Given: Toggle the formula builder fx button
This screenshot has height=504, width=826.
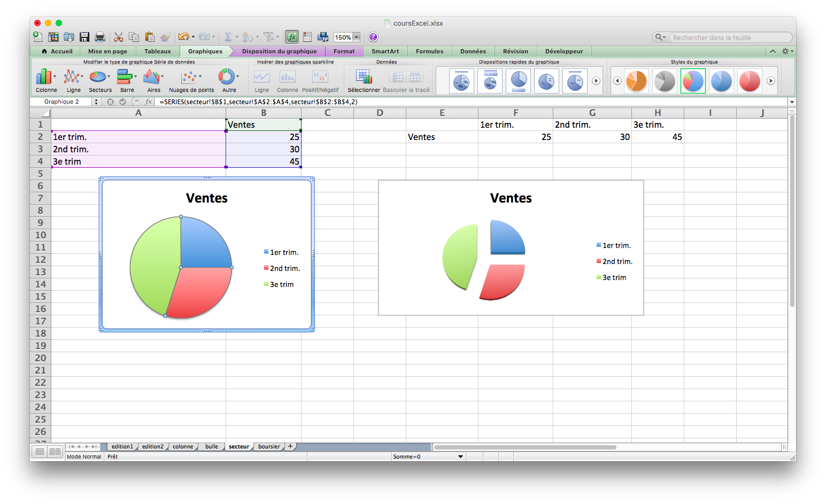Looking at the screenshot, I should click(x=292, y=37).
